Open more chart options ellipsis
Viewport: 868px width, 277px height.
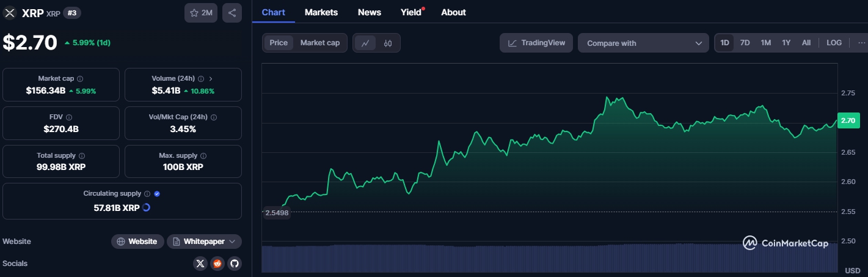click(861, 43)
